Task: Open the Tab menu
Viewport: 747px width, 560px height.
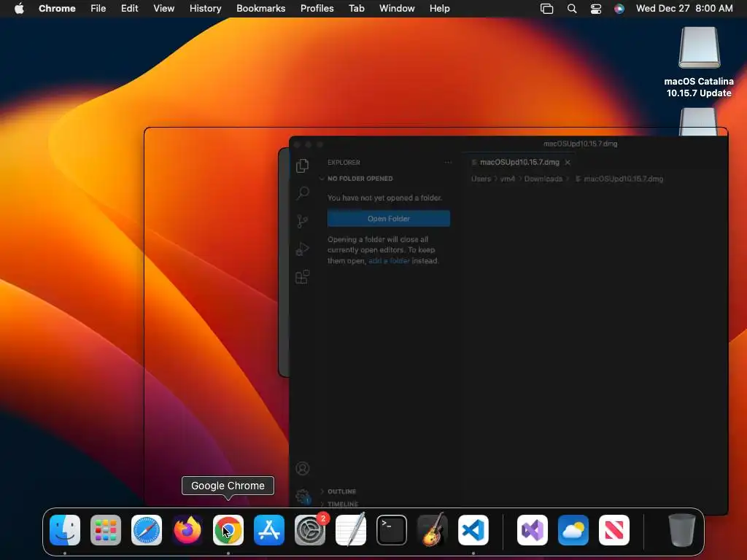Action: (356, 9)
